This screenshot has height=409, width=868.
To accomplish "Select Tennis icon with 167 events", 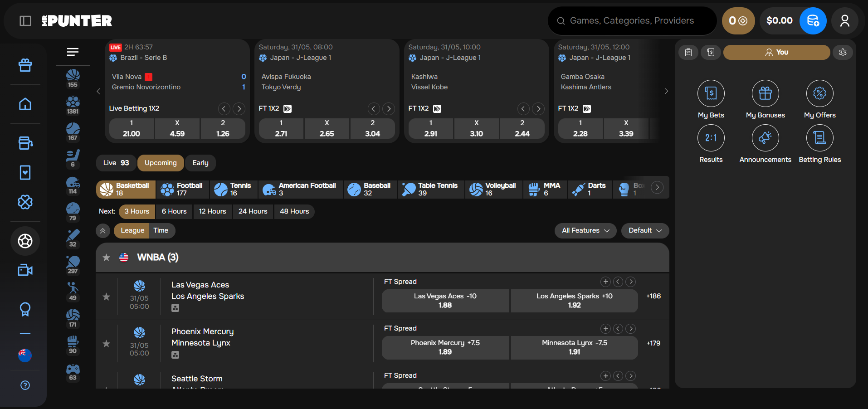I will point(73,131).
